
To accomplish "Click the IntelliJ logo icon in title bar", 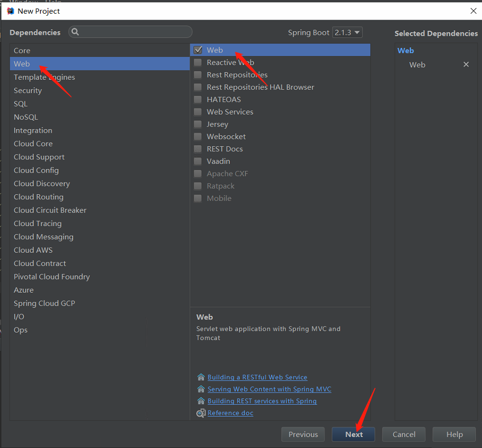I will [x=11, y=11].
